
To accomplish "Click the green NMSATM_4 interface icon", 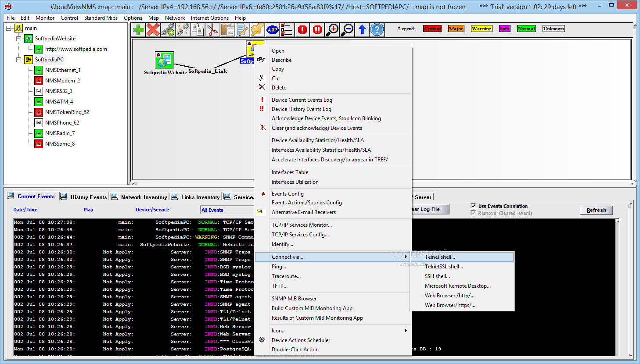I will tap(39, 102).
